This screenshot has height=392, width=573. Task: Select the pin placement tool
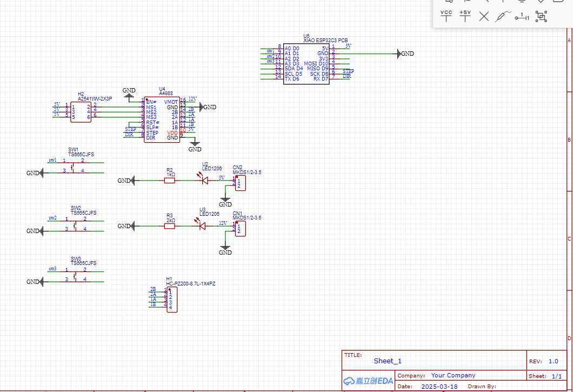pyautogui.click(x=522, y=16)
